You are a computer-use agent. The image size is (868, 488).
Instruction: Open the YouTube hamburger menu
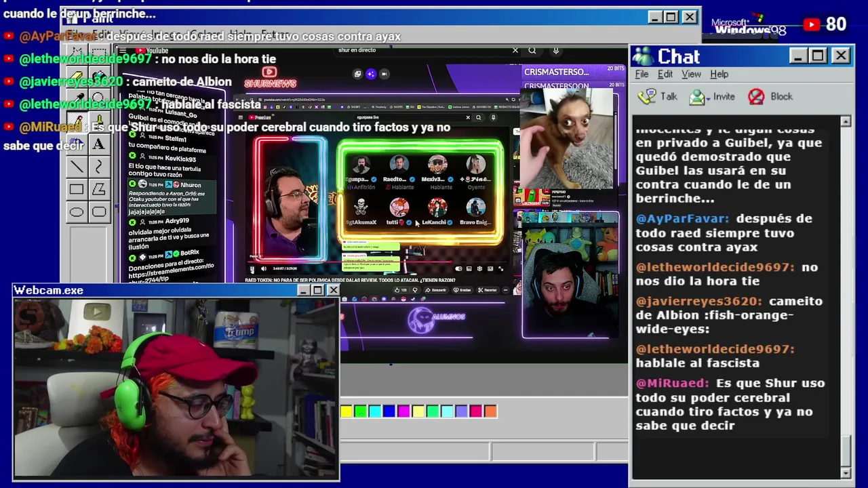123,51
